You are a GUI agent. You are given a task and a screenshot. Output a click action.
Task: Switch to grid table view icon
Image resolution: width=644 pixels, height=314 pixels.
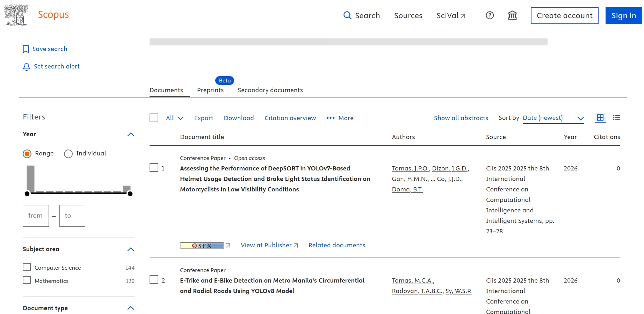pos(600,118)
